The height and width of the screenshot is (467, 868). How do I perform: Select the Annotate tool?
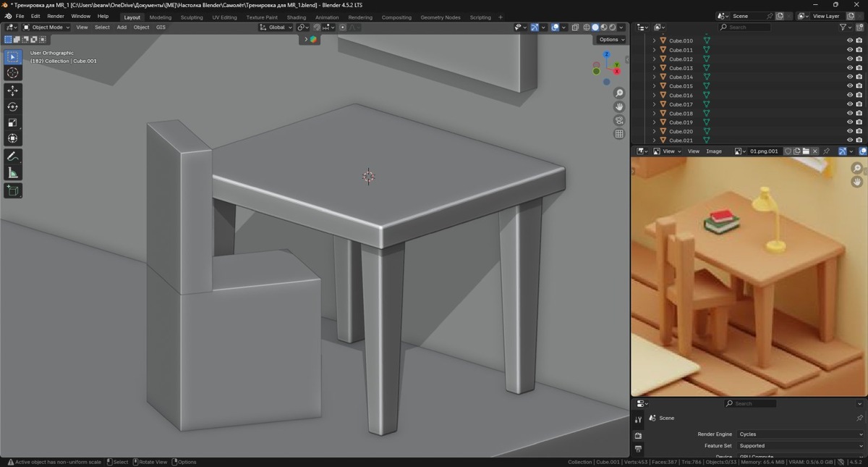point(13,156)
